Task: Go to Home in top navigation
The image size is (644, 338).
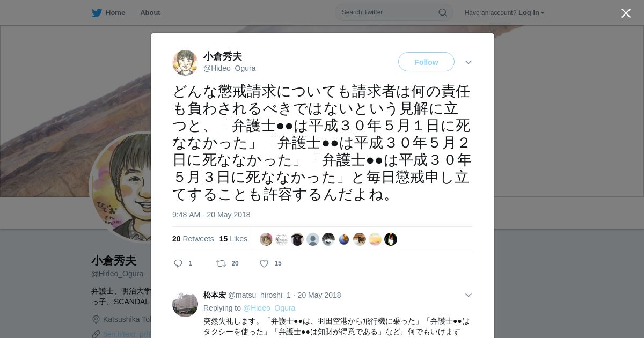Action: (x=115, y=12)
